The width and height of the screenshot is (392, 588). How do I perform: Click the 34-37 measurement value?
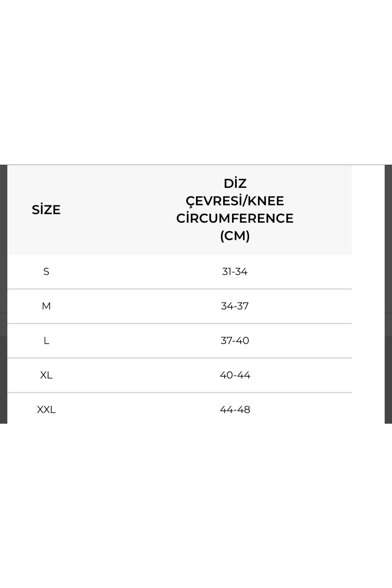point(235,306)
